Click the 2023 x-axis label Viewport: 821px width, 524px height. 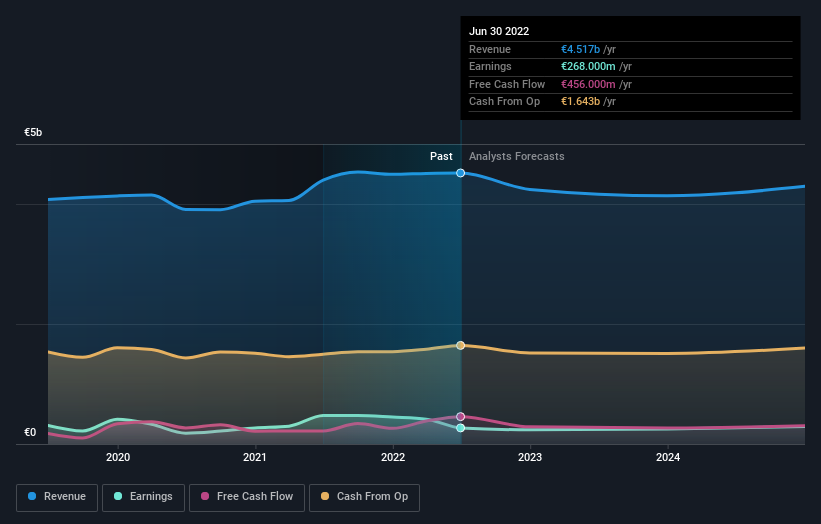click(x=530, y=457)
